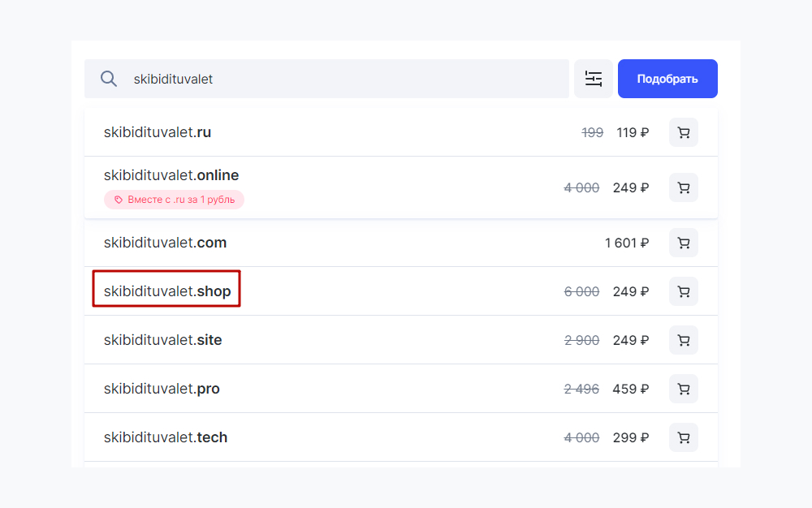Add skibidituvalet.ru to cart
Screen dimensions: 812x508
[683, 132]
